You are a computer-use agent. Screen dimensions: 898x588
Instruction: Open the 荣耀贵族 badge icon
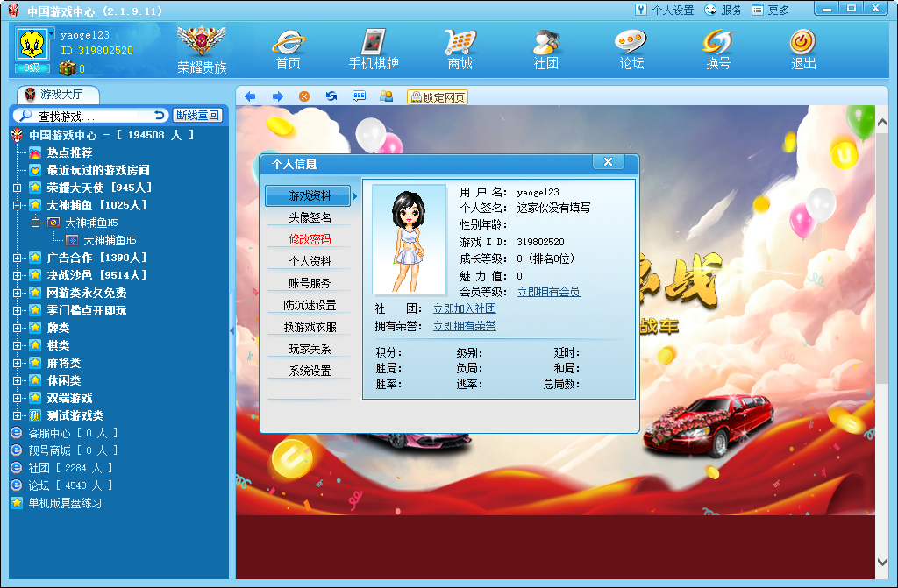(202, 50)
